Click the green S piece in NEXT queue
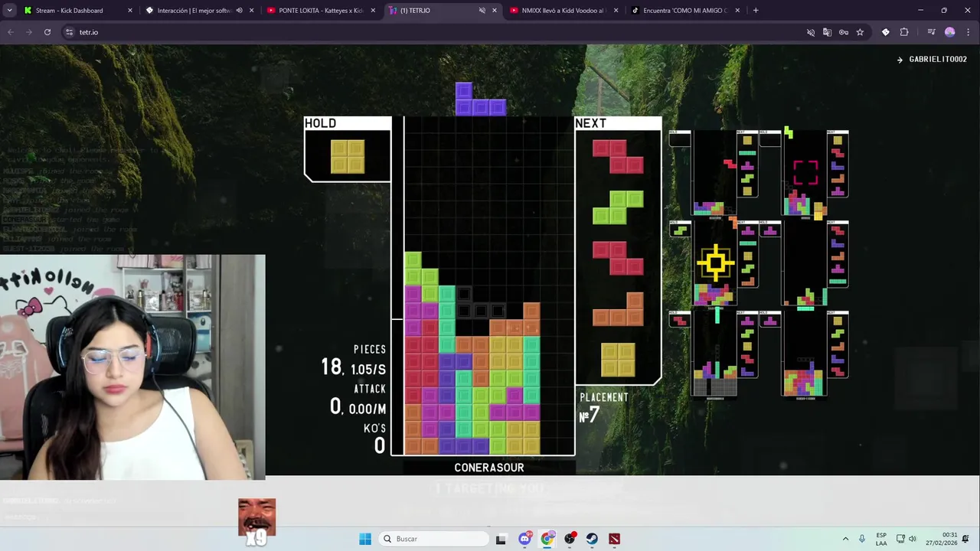The width and height of the screenshot is (980, 551). pos(618,207)
